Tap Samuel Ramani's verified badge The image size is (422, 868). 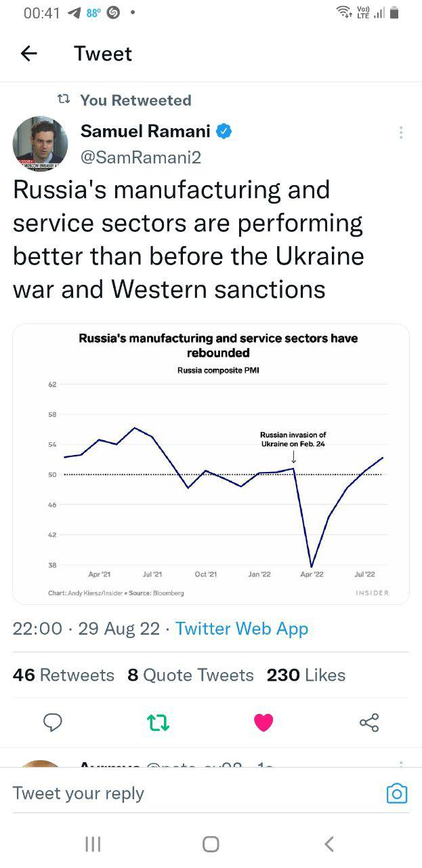click(x=224, y=131)
